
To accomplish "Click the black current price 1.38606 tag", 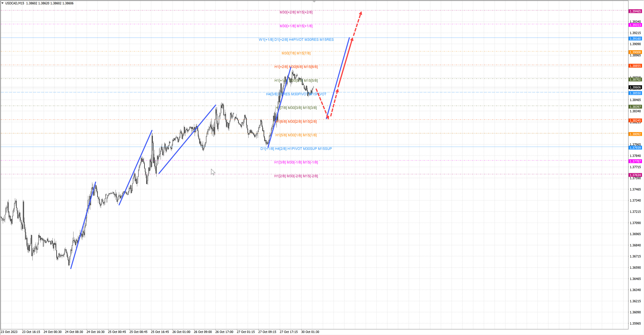I will [x=635, y=87].
